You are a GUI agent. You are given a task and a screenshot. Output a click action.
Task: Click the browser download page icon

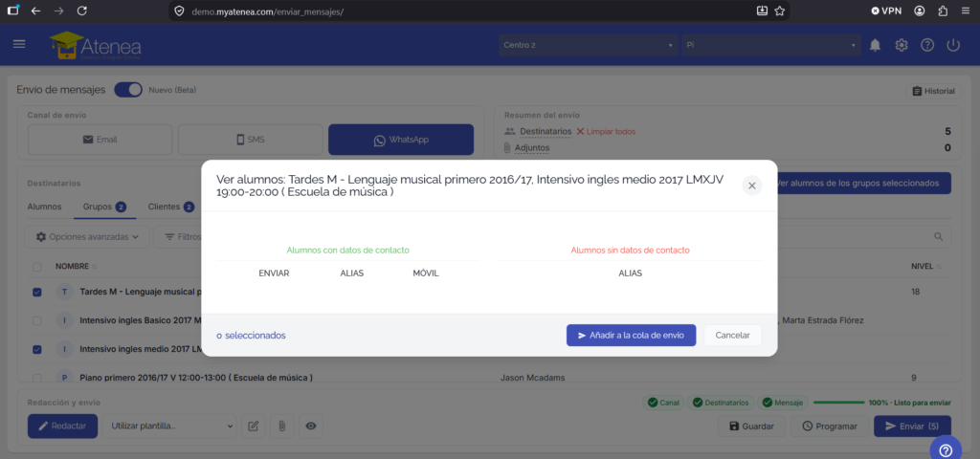(x=762, y=11)
